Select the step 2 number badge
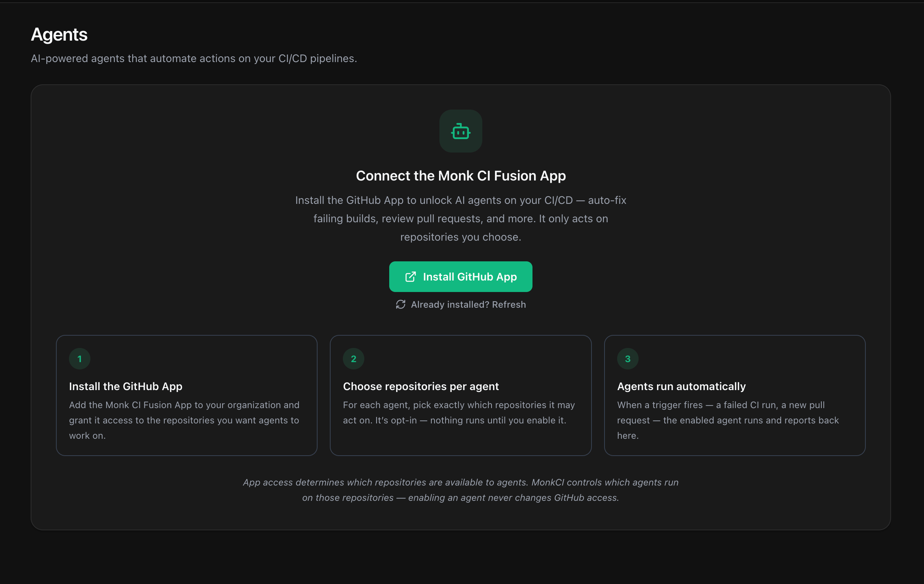 [354, 359]
